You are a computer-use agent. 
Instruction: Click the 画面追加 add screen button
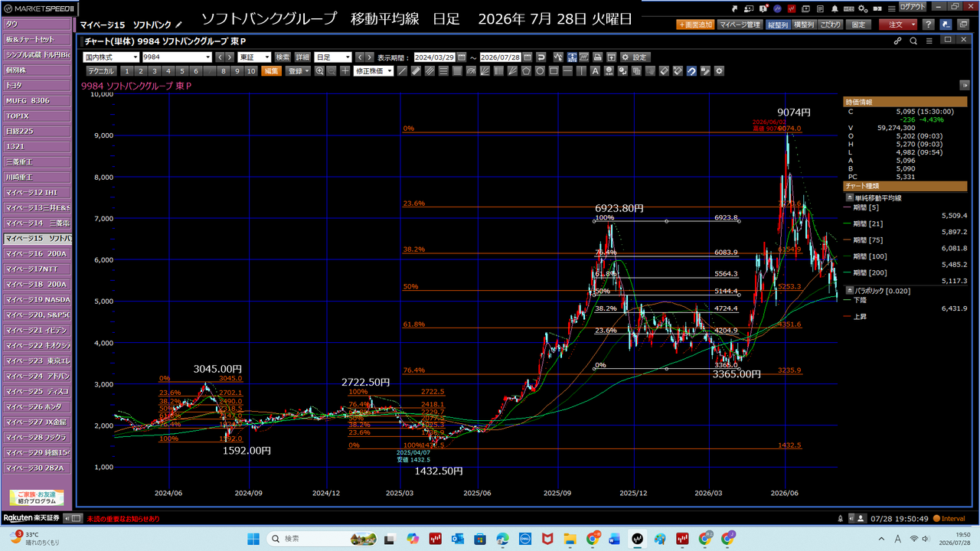695,24
